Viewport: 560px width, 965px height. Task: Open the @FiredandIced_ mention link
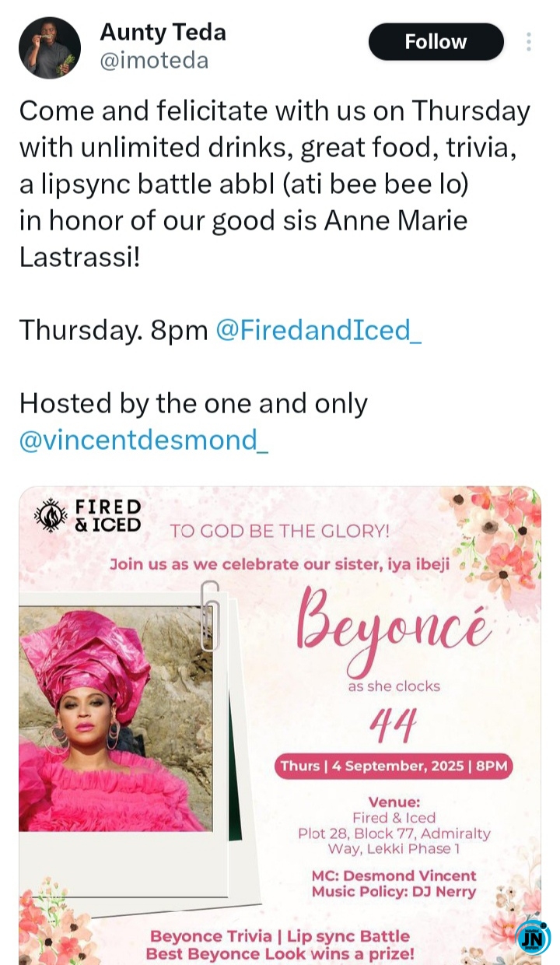(319, 330)
